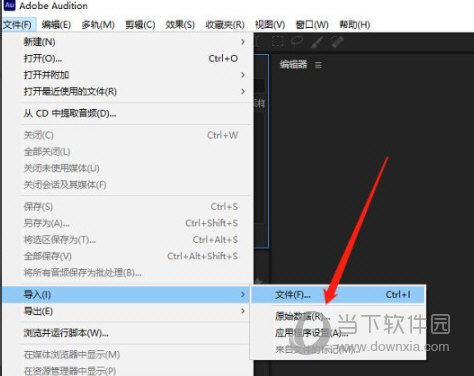Viewport: 474px width, 376px height.
Task: Select the 导出(E) menu entry
Action: 127,311
